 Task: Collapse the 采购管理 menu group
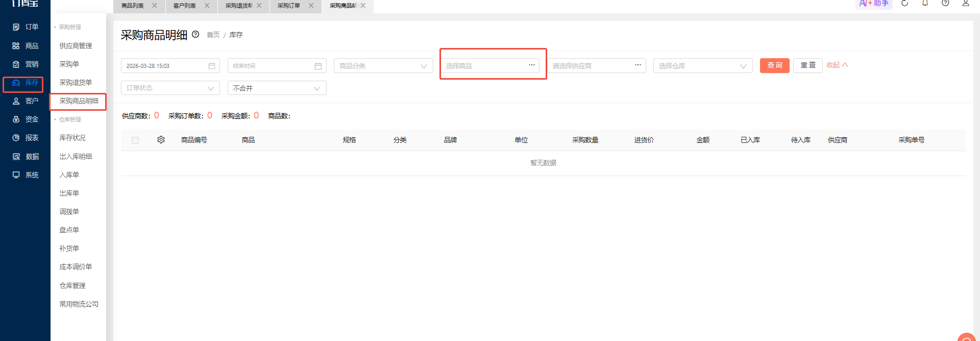click(68, 27)
